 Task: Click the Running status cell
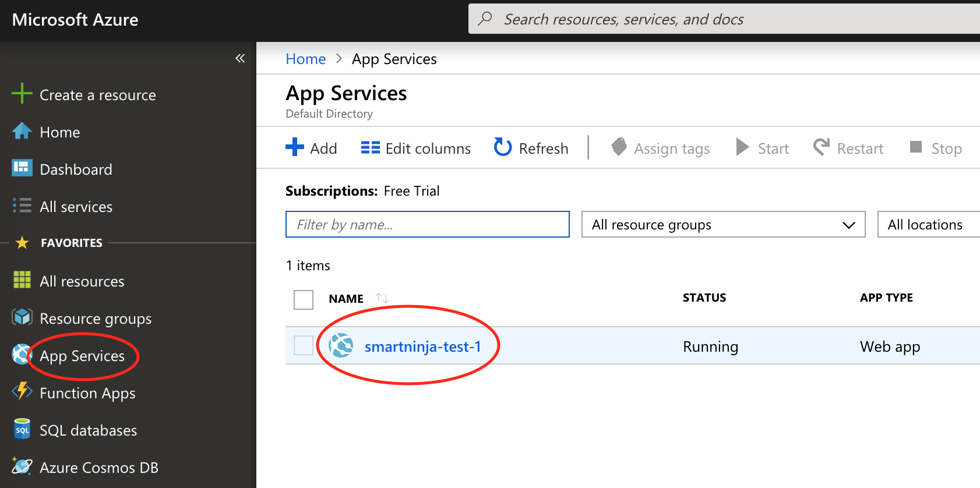(x=711, y=346)
